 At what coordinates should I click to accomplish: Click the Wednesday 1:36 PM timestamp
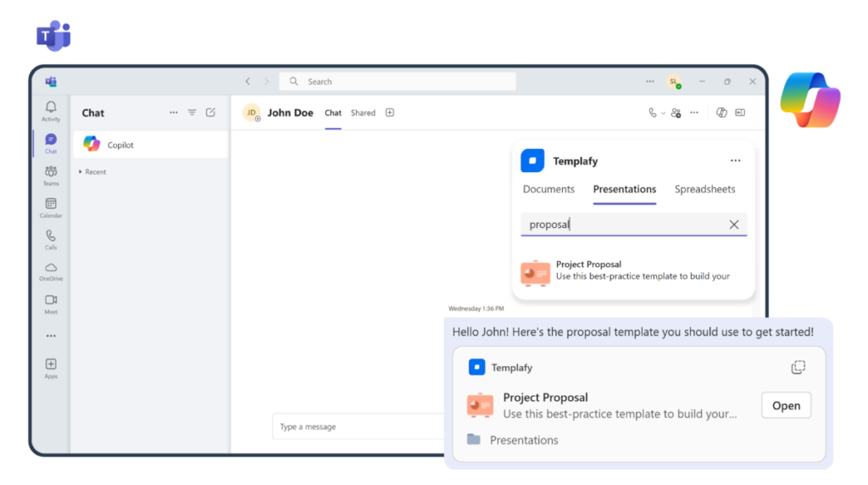[476, 309]
